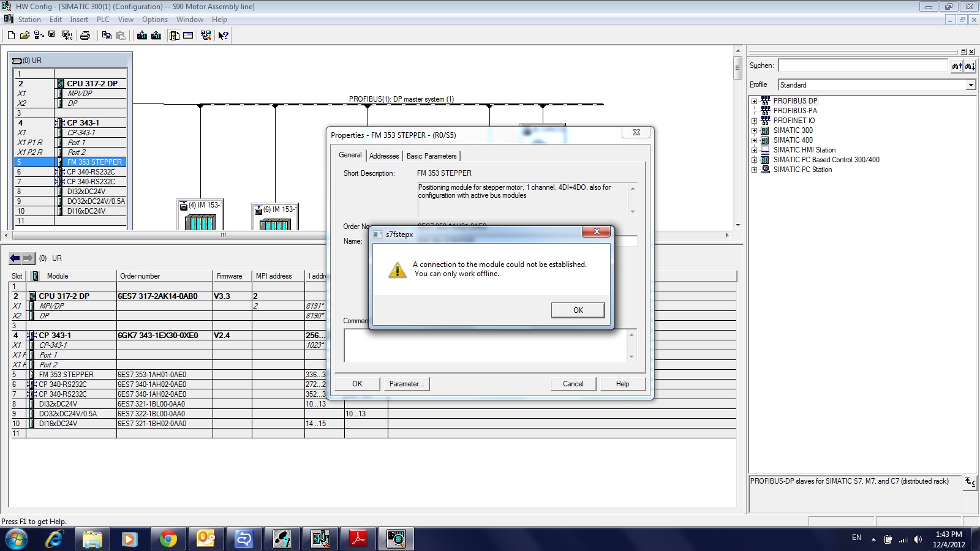980x551 pixels.
Task: Expand the SIMATIC 300 catalog node
Action: coord(755,130)
